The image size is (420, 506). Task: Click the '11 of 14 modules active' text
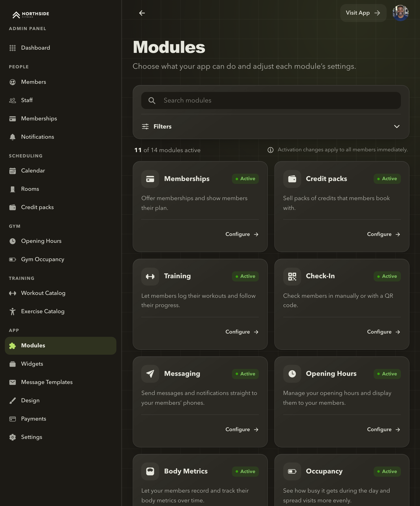coord(167,150)
